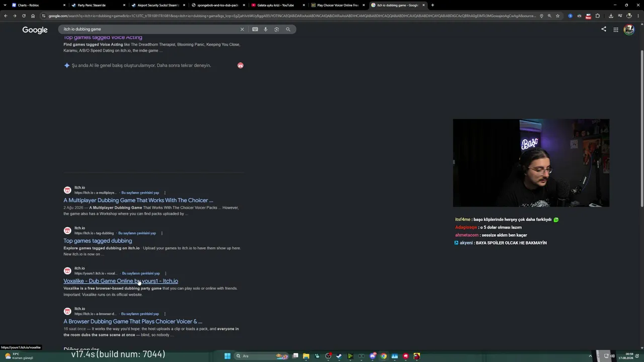Clear the Google search box text

(242, 29)
